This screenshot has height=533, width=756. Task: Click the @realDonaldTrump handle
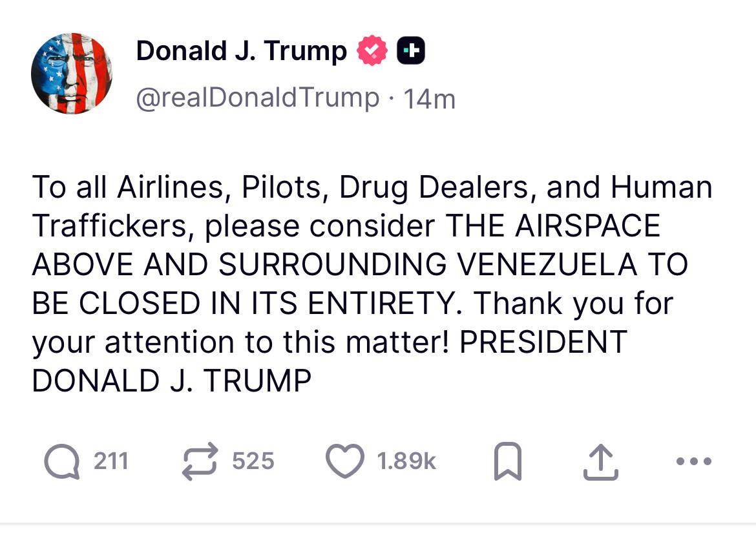point(257,98)
